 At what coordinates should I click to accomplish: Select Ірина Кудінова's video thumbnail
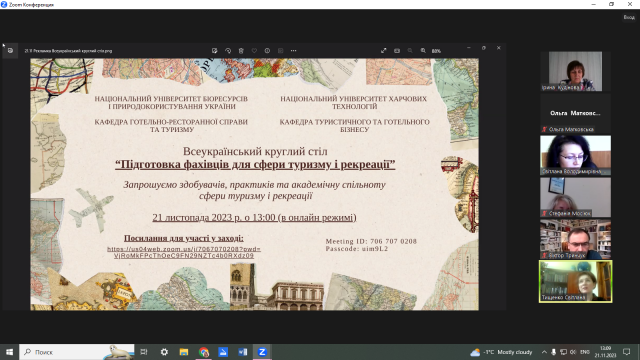pos(575,71)
